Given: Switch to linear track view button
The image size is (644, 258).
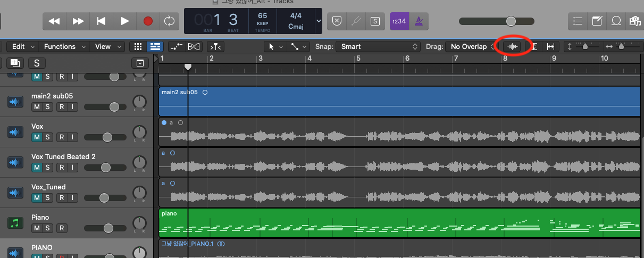Looking at the screenshot, I should coord(155,47).
